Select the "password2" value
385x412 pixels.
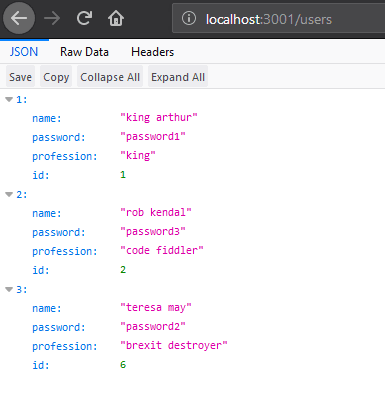[153, 326]
